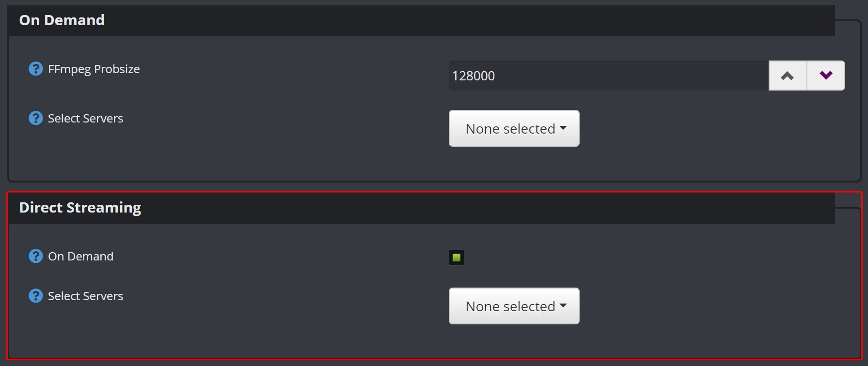
Task: Click help icon next to On Demand checkbox label
Action: click(35, 256)
